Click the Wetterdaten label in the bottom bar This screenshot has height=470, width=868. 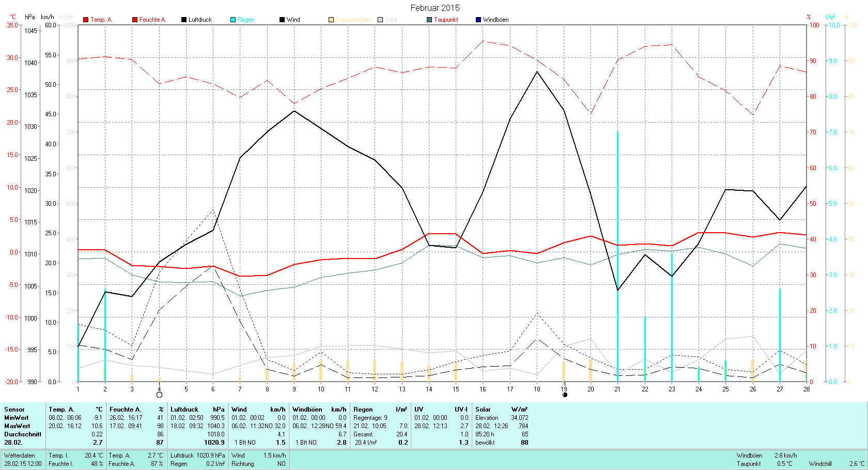(20, 456)
